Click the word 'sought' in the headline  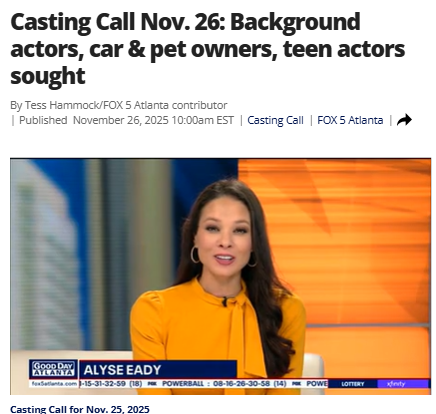coord(48,76)
